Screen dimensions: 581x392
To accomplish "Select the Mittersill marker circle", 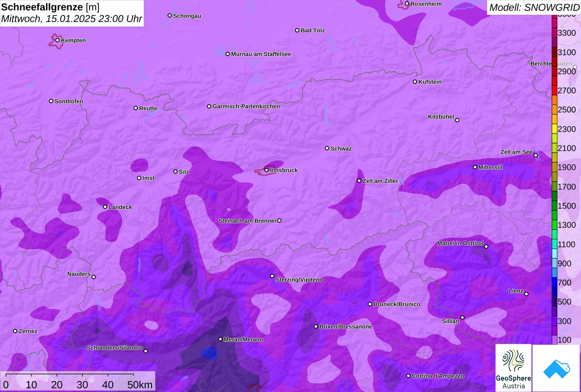I will tap(475, 167).
